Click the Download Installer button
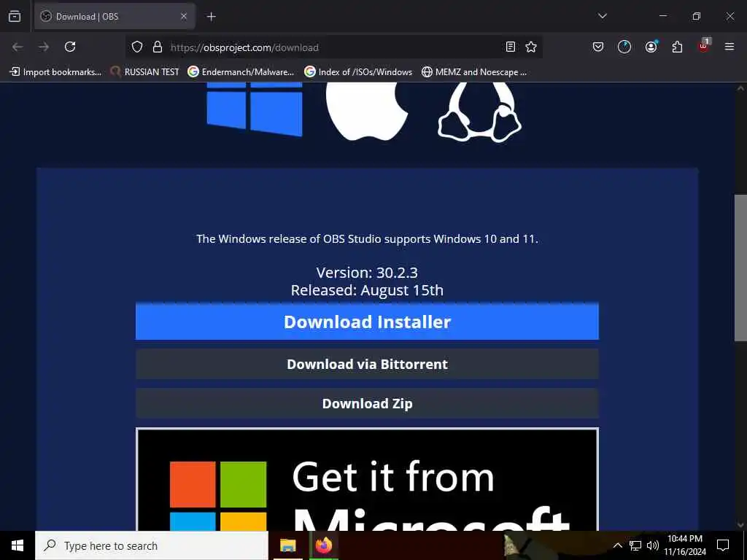Image resolution: width=747 pixels, height=560 pixels. point(367,322)
